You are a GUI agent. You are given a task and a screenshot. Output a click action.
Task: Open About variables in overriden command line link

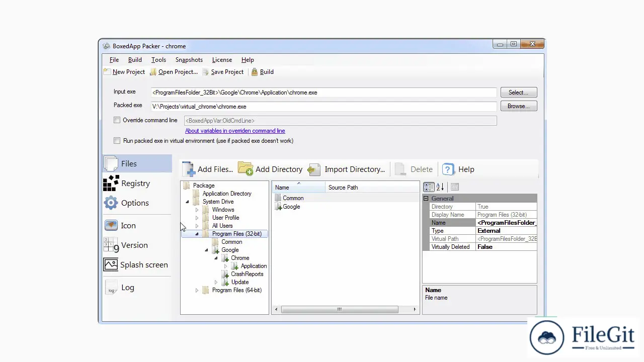click(x=235, y=131)
